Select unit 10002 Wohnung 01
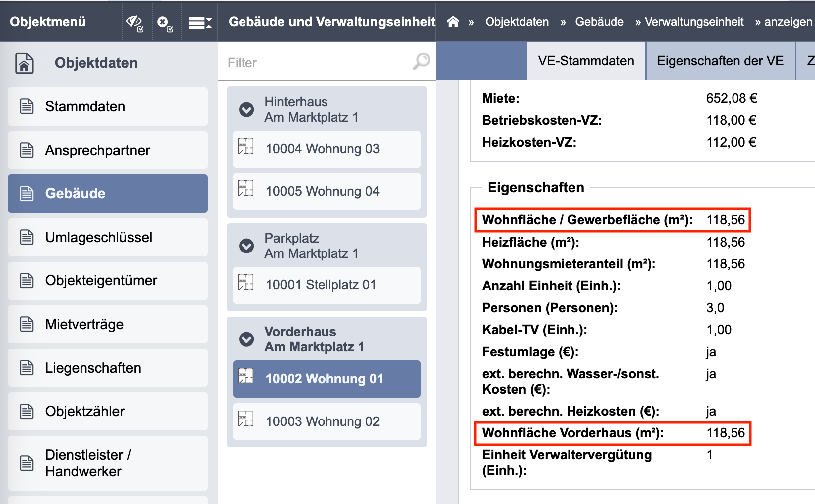 [327, 379]
